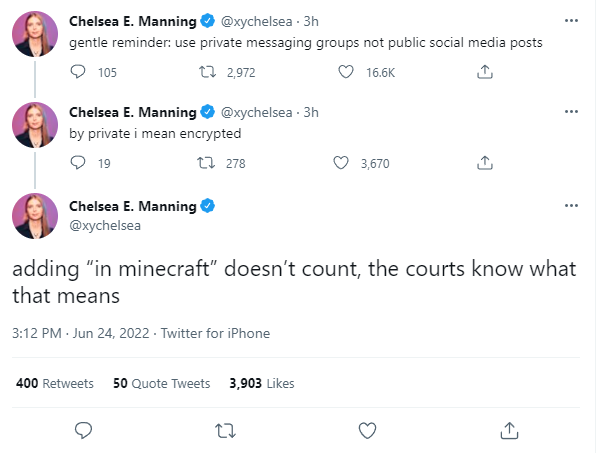Open more options on the second tweet

click(571, 112)
